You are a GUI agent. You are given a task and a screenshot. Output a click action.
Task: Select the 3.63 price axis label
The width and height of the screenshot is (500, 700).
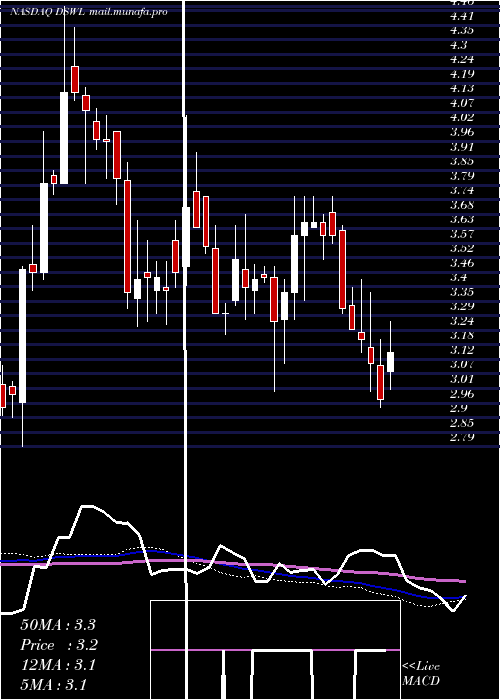pyautogui.click(x=462, y=220)
